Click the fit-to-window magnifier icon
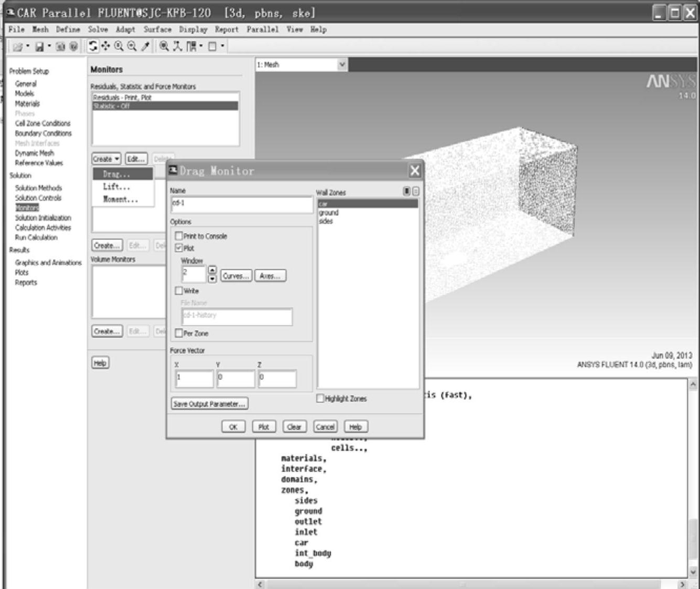 coord(164,46)
